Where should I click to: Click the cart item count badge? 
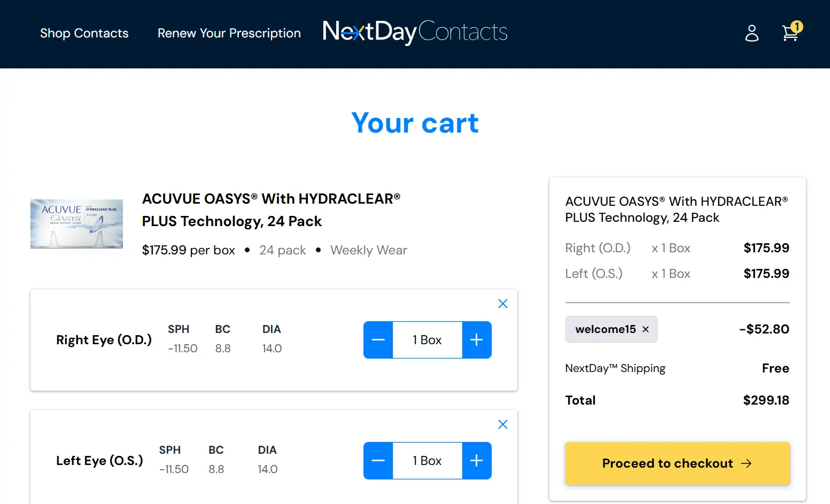pos(797,26)
